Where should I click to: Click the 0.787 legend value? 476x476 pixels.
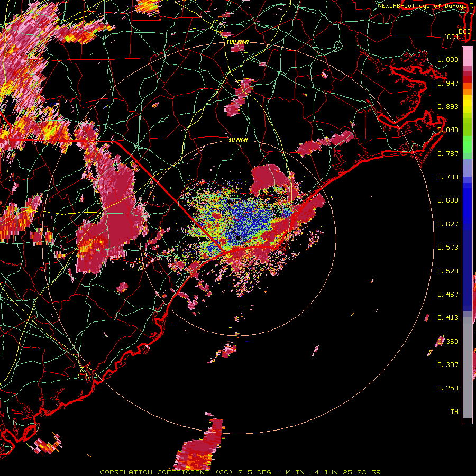coord(448,153)
